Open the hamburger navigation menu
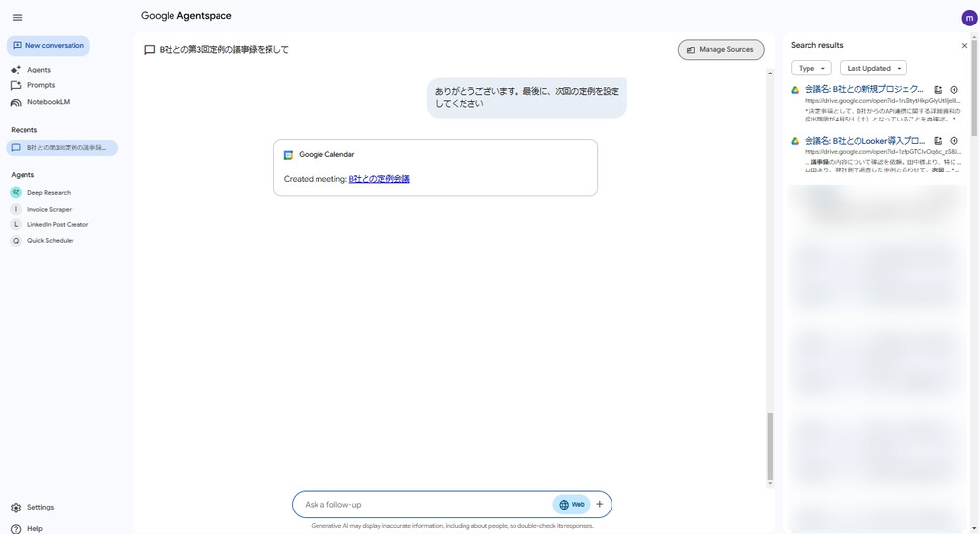This screenshot has width=980, height=534. pos(17,18)
